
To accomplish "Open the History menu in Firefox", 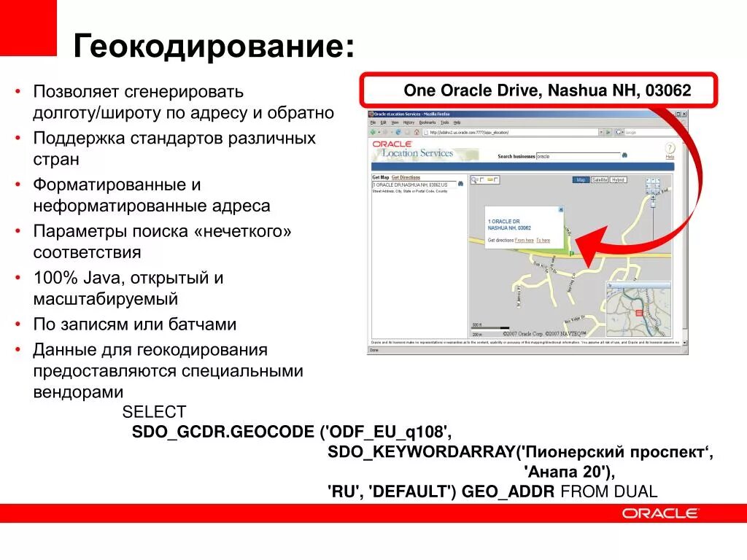I will (409, 122).
